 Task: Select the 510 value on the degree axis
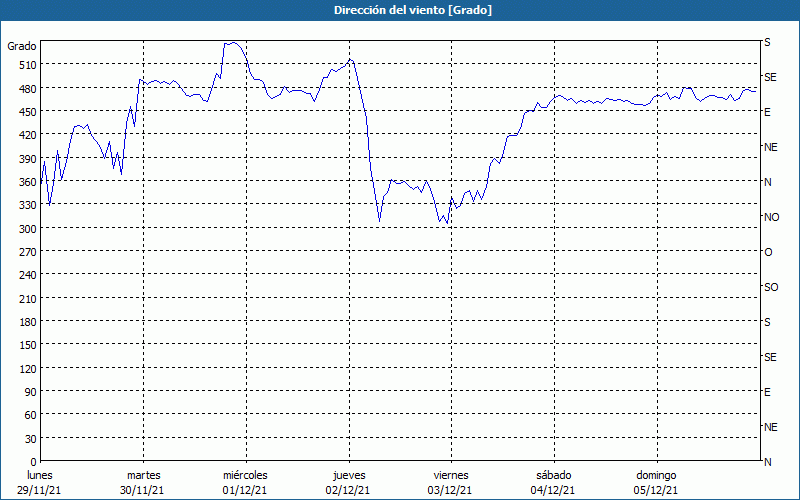(x=29, y=65)
